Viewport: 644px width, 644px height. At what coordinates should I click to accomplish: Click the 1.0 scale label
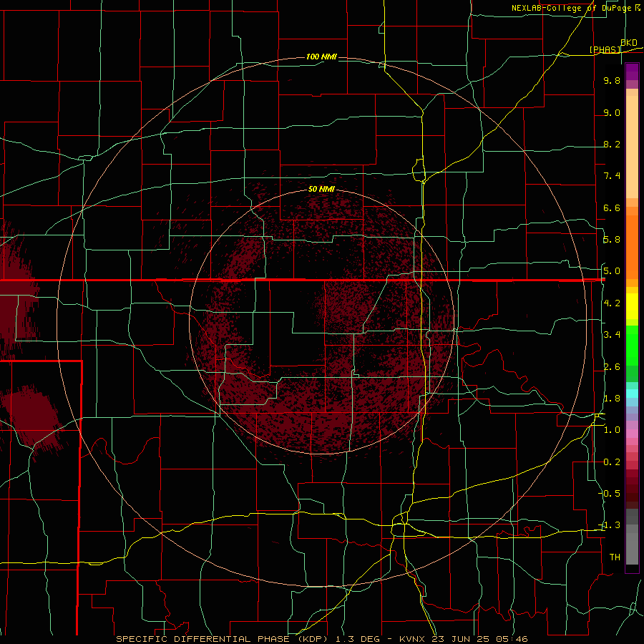tap(612, 430)
